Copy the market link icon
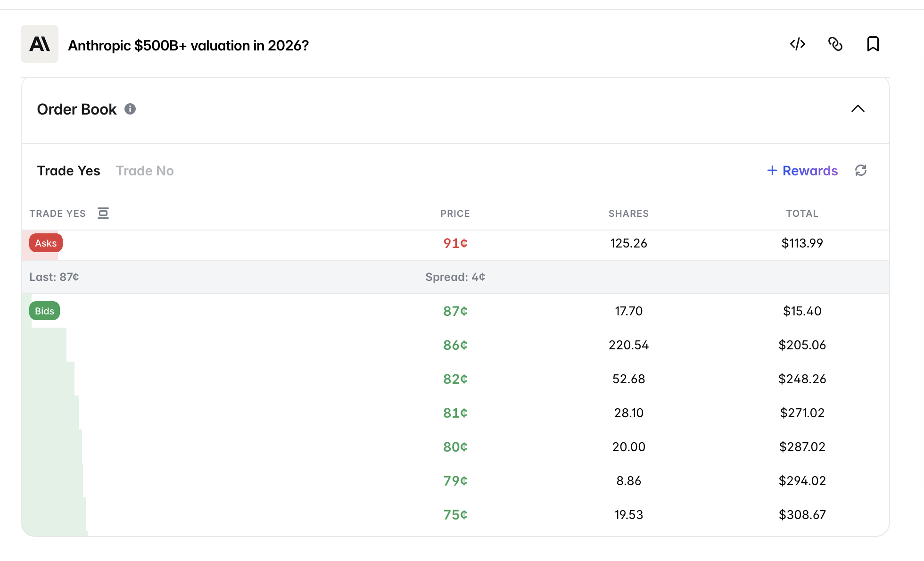 [835, 44]
